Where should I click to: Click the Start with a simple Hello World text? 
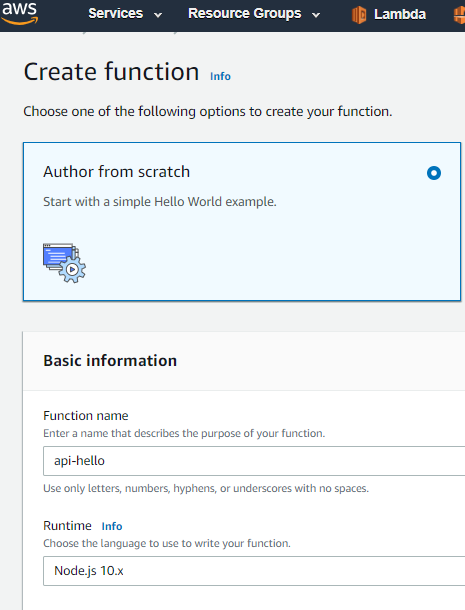[x=160, y=202]
